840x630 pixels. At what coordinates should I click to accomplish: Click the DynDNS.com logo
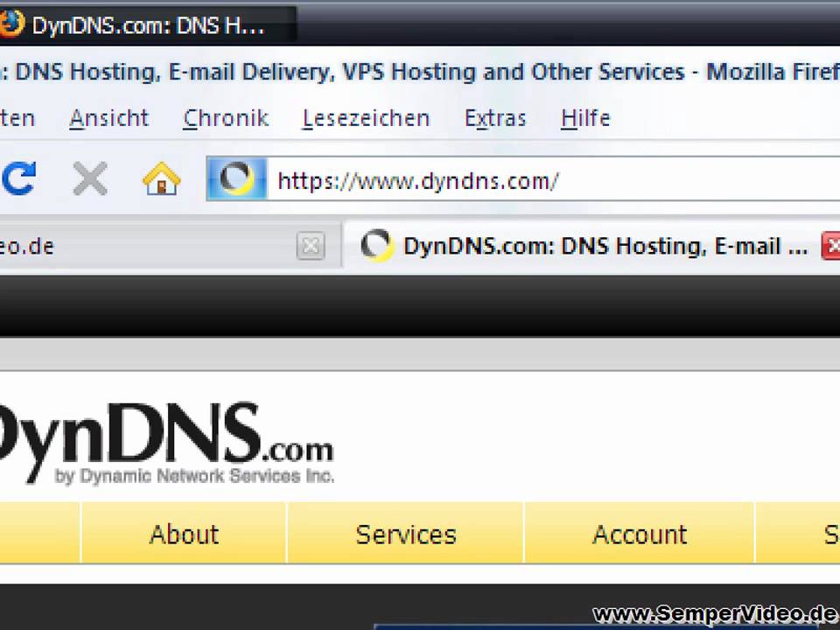tap(166, 443)
